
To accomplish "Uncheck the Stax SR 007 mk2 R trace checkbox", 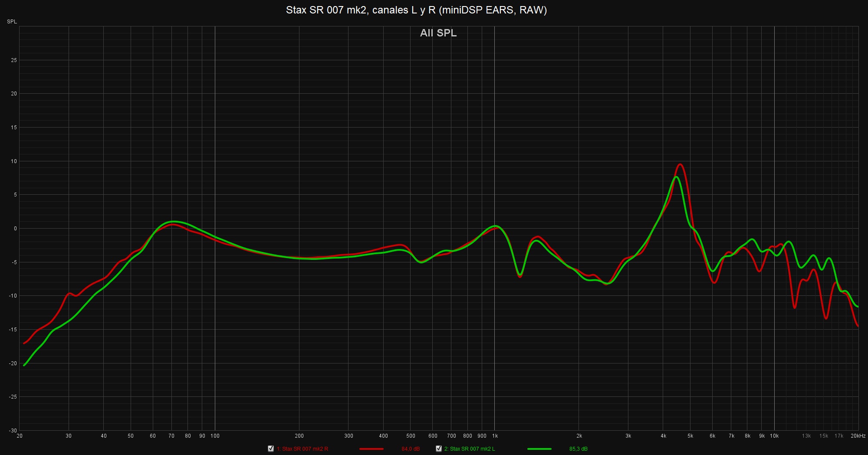I will pyautogui.click(x=271, y=448).
